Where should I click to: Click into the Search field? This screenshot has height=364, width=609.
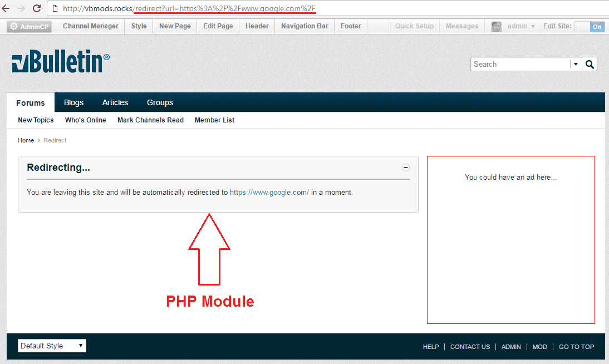pyautogui.click(x=520, y=64)
